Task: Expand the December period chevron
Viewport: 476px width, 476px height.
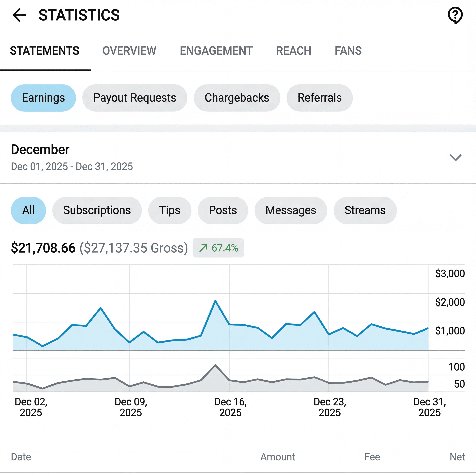Action: tap(455, 157)
